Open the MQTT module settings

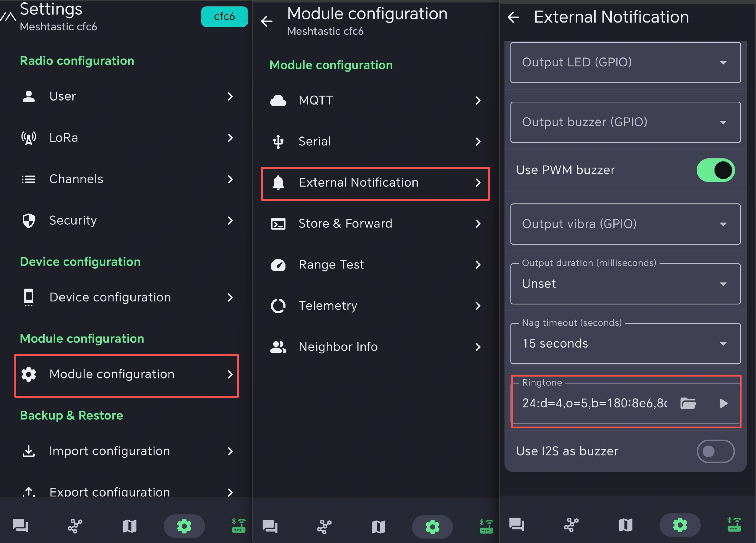tap(375, 100)
